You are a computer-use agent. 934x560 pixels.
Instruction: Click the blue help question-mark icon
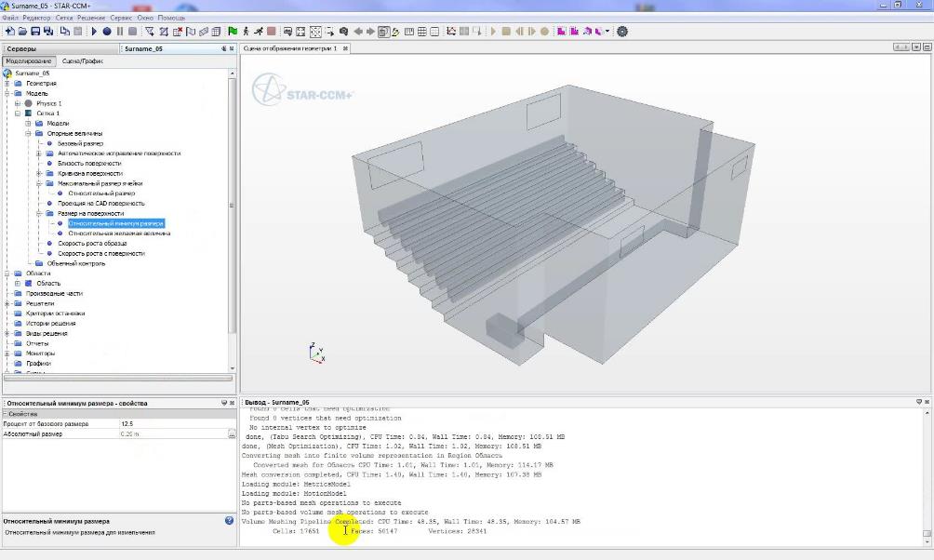(229, 521)
